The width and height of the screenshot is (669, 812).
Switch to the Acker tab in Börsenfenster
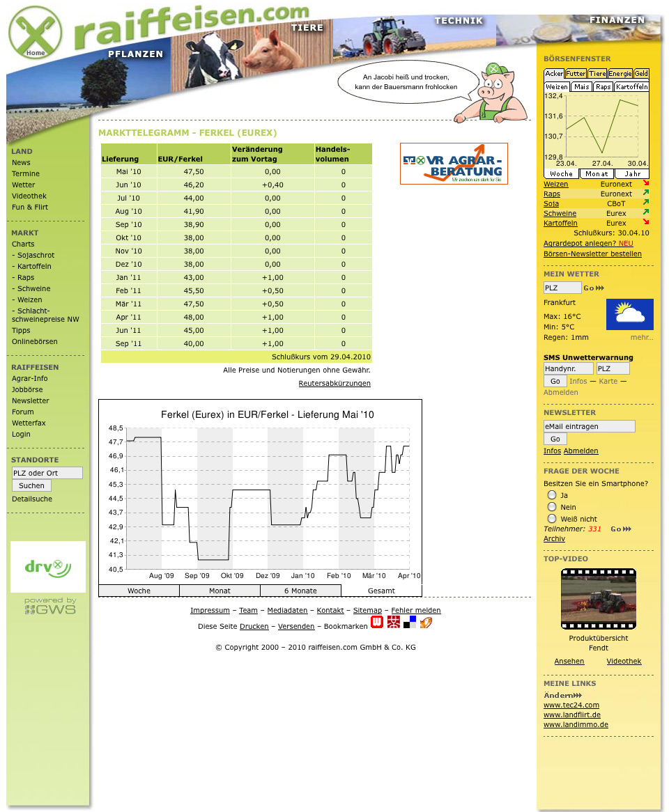point(554,74)
